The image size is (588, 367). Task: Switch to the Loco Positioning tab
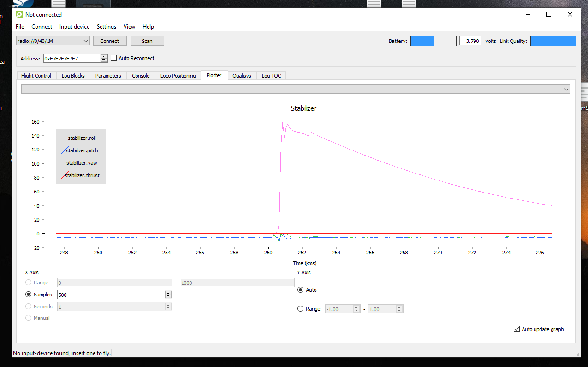tap(178, 76)
